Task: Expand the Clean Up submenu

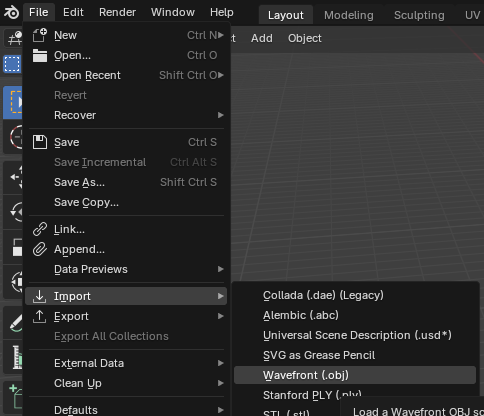Action: pyautogui.click(x=126, y=383)
